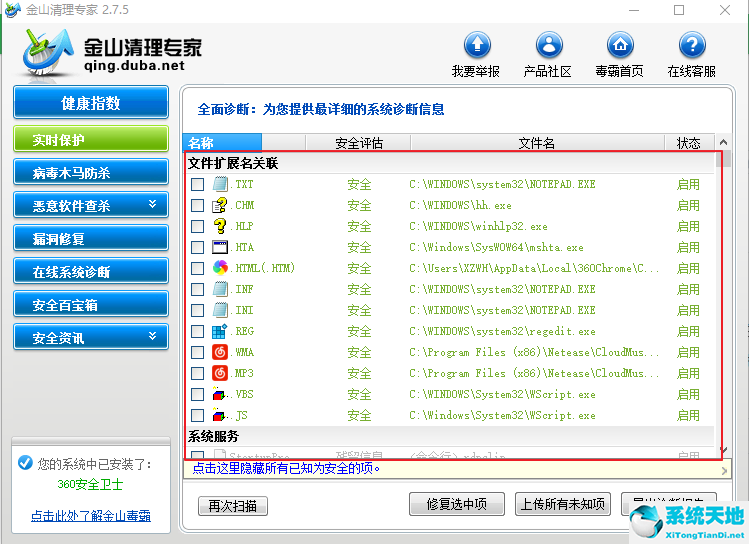Open 安全百宝箱 section

pos(91,304)
